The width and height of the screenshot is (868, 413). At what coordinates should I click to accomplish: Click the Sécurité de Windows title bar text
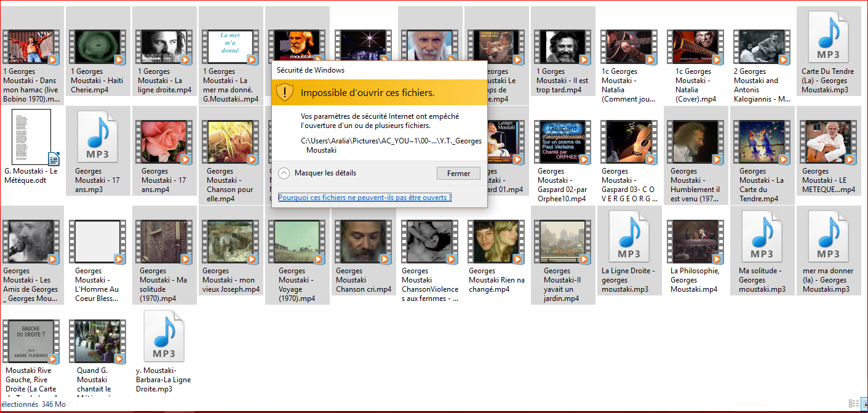tap(309, 70)
